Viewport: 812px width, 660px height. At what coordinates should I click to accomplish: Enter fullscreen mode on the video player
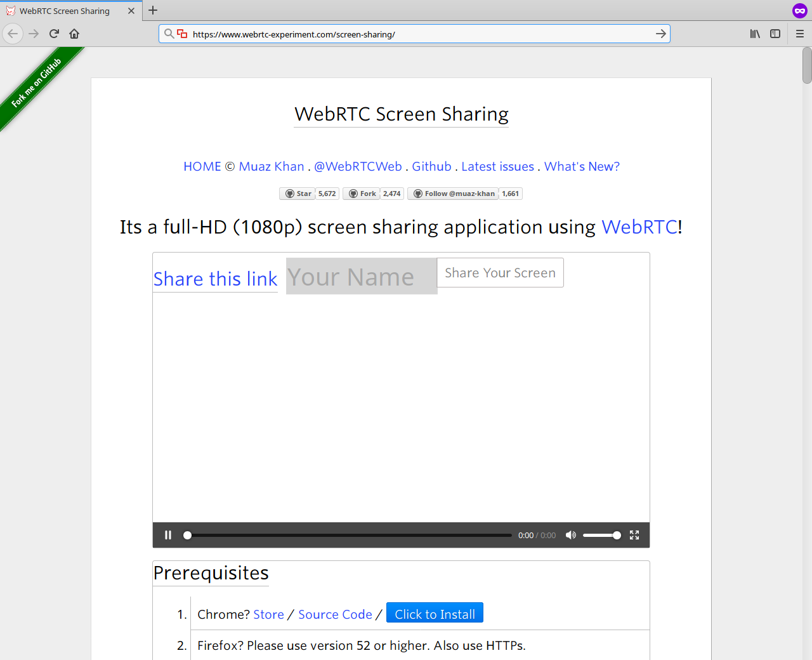click(x=634, y=535)
